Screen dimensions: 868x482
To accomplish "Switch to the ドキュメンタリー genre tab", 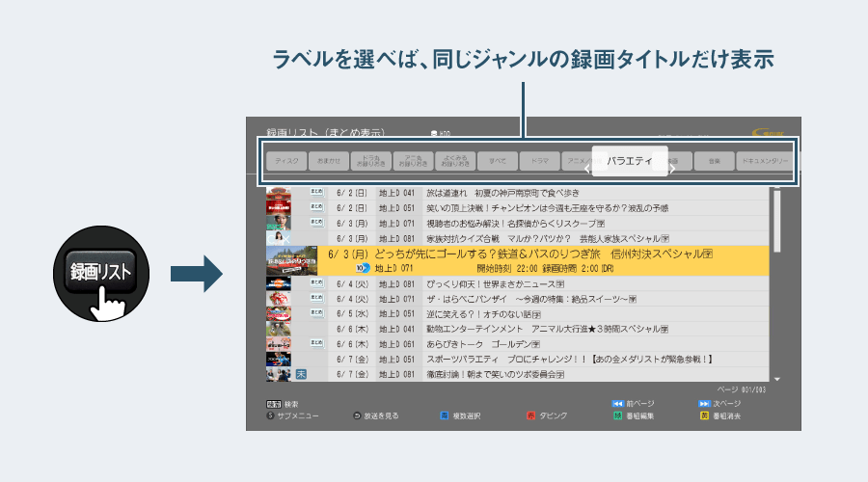I will pyautogui.click(x=763, y=161).
